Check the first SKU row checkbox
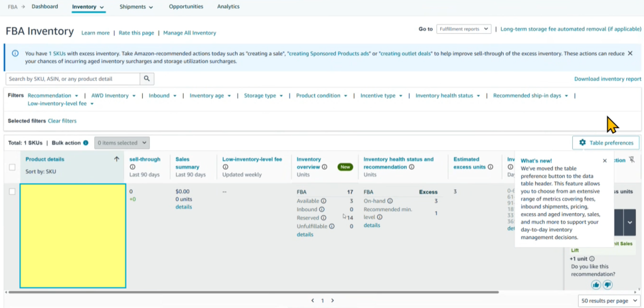644x308 pixels. [x=13, y=192]
